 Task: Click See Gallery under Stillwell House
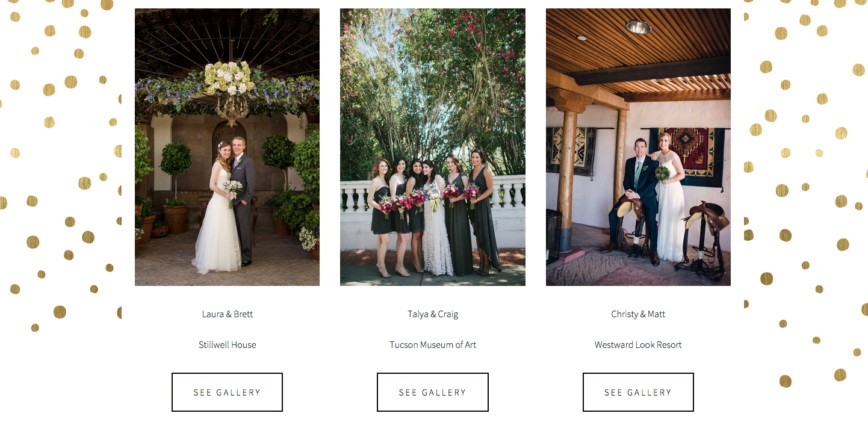[x=227, y=392]
